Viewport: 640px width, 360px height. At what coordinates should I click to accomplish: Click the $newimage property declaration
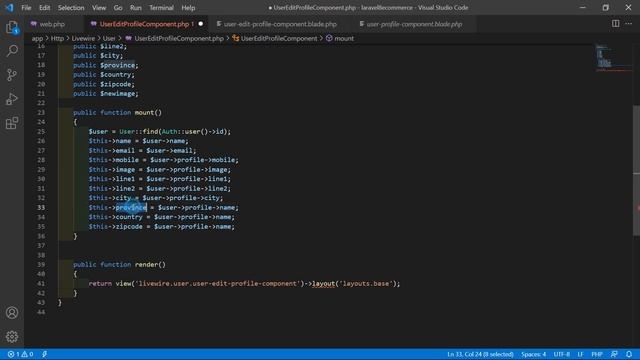(118, 93)
